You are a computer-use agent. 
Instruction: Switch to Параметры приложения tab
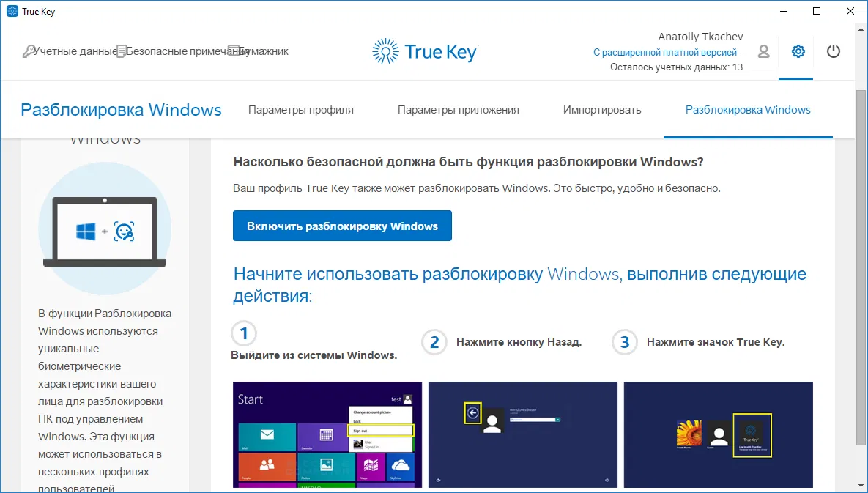(x=459, y=110)
